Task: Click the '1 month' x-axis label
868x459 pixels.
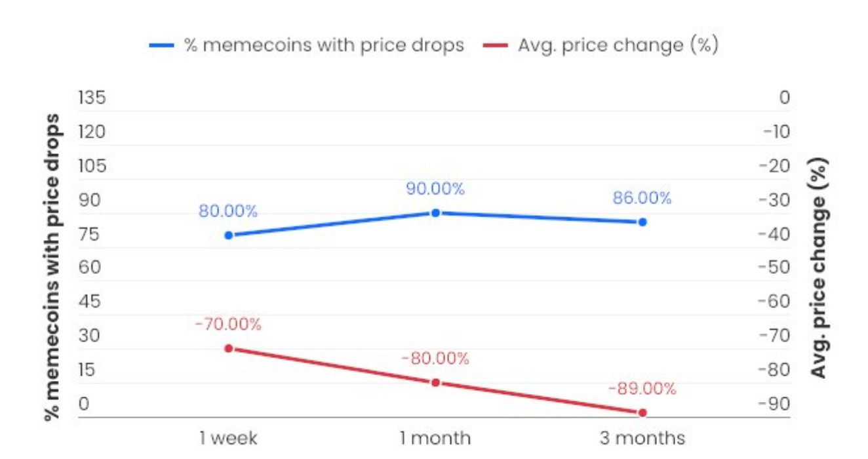Action: click(x=435, y=438)
